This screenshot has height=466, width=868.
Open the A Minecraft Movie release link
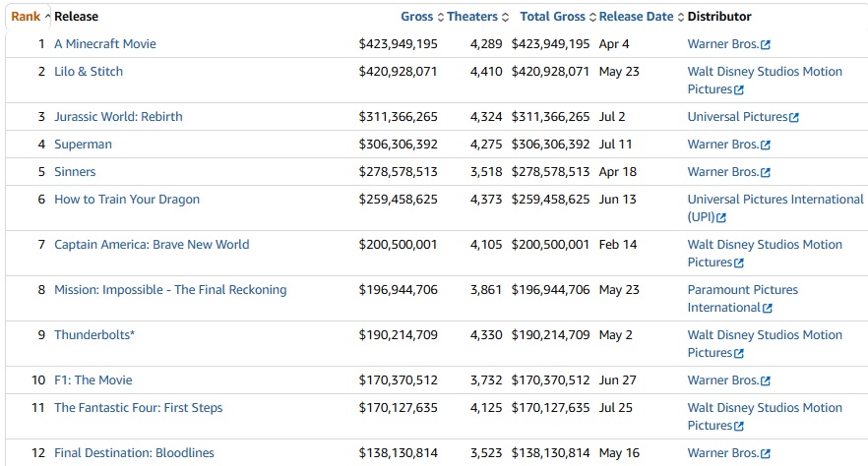click(x=105, y=44)
